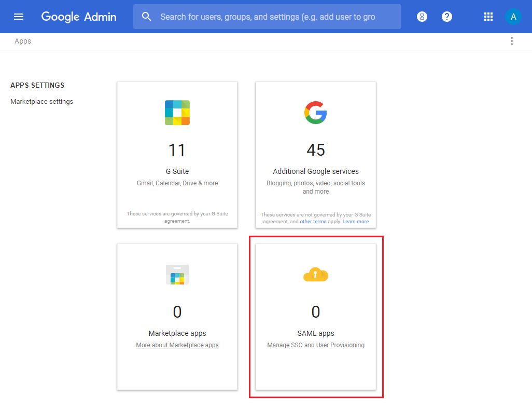
Task: Open the Help question mark icon
Action: [447, 17]
